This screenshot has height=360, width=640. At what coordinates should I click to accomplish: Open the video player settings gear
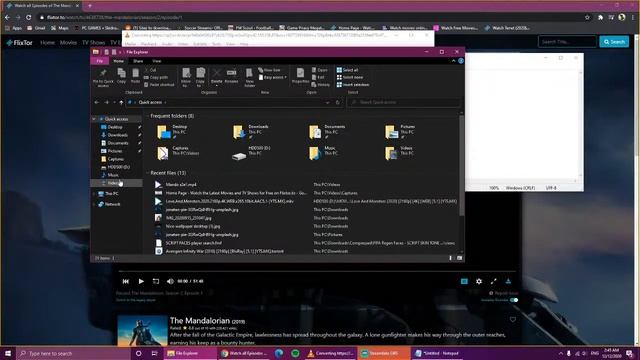click(x=479, y=281)
